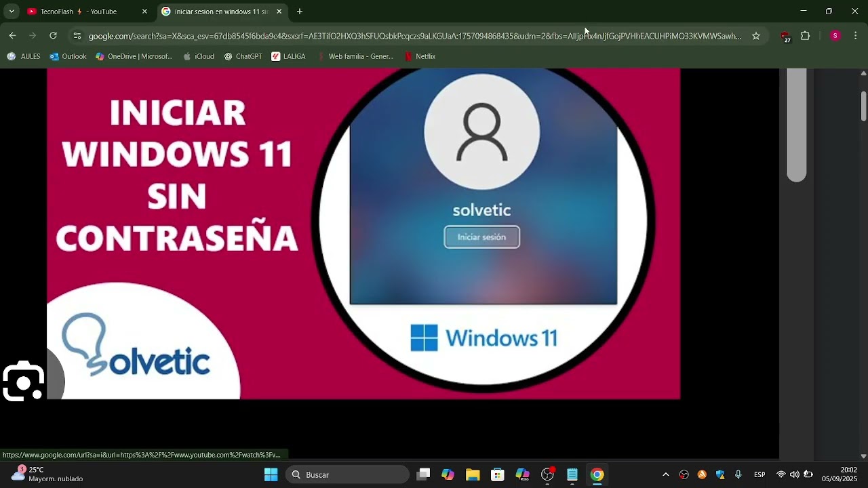The height and width of the screenshot is (488, 868).
Task: Select the 'iniciar sesion en windows 11' tab
Action: coord(221,12)
